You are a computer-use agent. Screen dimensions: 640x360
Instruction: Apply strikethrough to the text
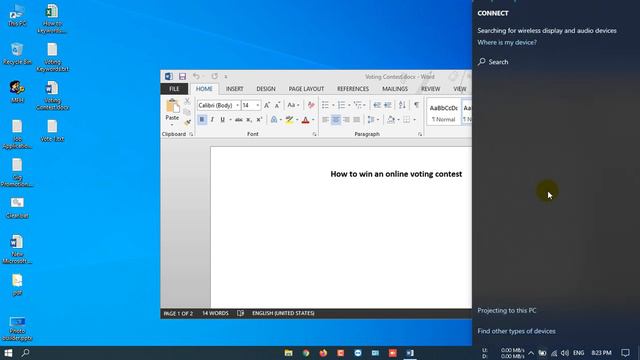coord(239,120)
